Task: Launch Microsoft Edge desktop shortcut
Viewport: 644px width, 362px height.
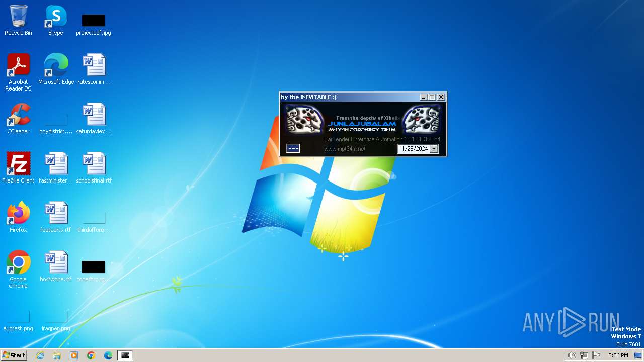Action: pyautogui.click(x=56, y=69)
